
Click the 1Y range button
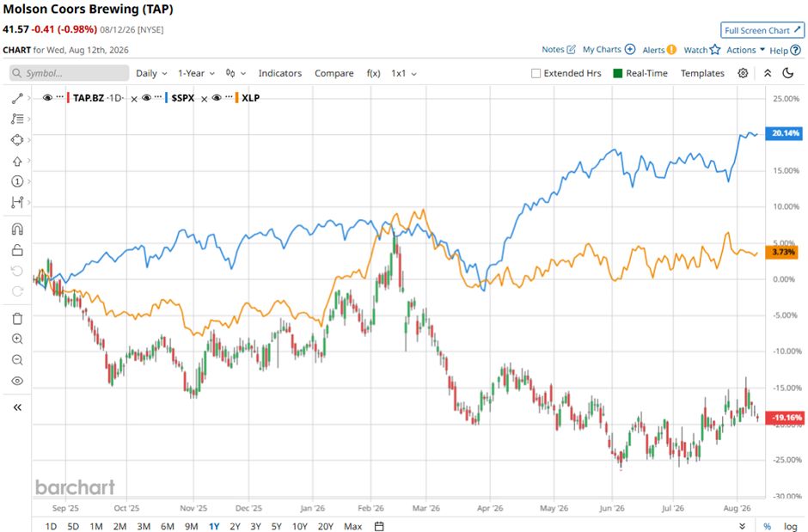pos(214,526)
